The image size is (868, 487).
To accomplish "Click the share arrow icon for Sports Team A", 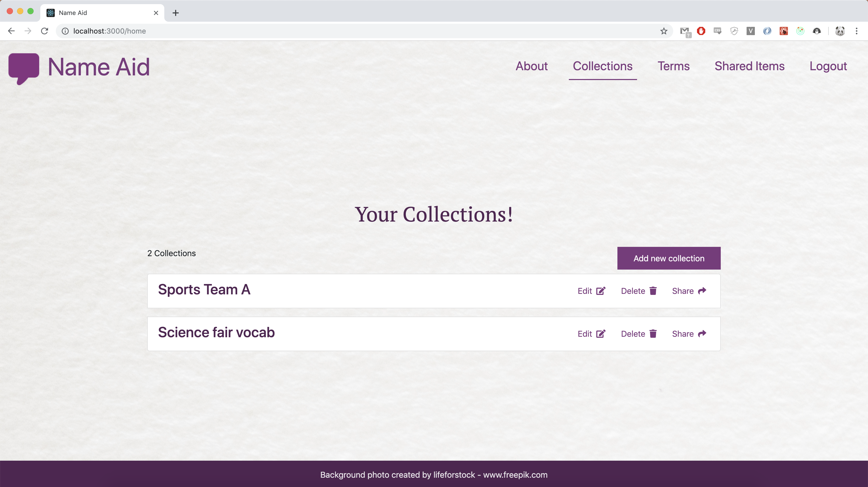I will pos(702,291).
